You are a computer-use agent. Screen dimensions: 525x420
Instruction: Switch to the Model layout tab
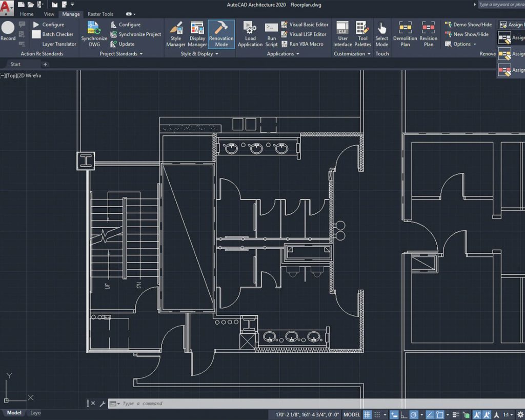[x=14, y=413]
